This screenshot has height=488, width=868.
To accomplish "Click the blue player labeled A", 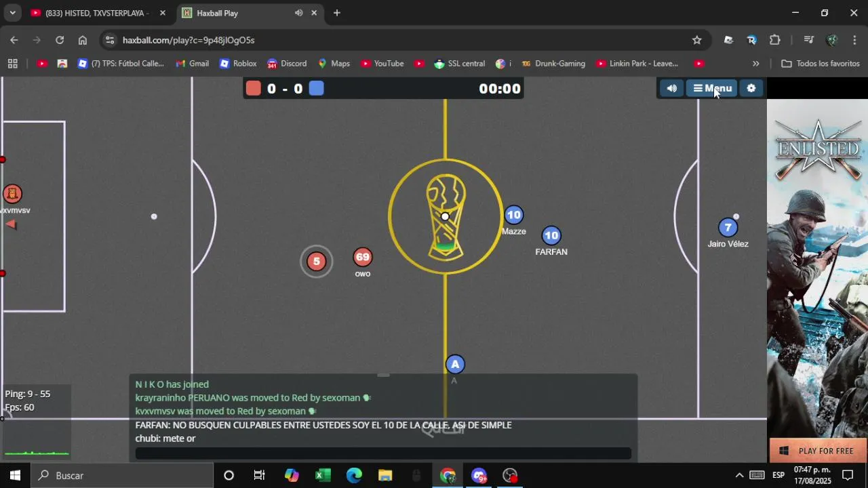I will [x=455, y=364].
